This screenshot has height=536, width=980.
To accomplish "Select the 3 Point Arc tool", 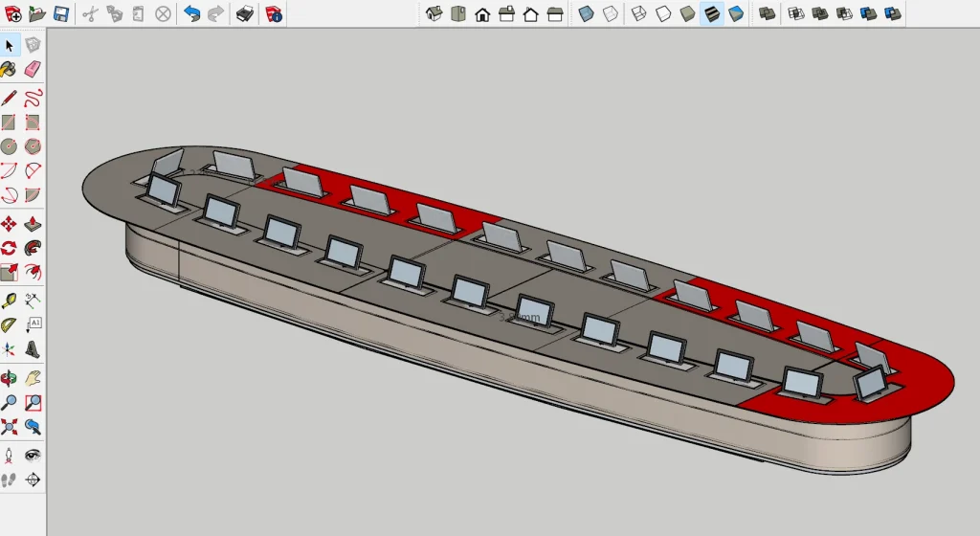I will click(x=9, y=195).
